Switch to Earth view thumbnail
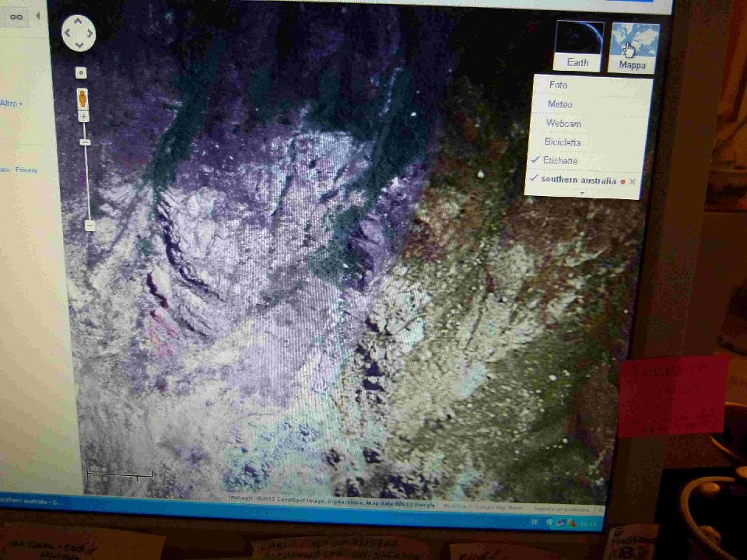Viewport: 747px width, 560px height. tap(579, 46)
